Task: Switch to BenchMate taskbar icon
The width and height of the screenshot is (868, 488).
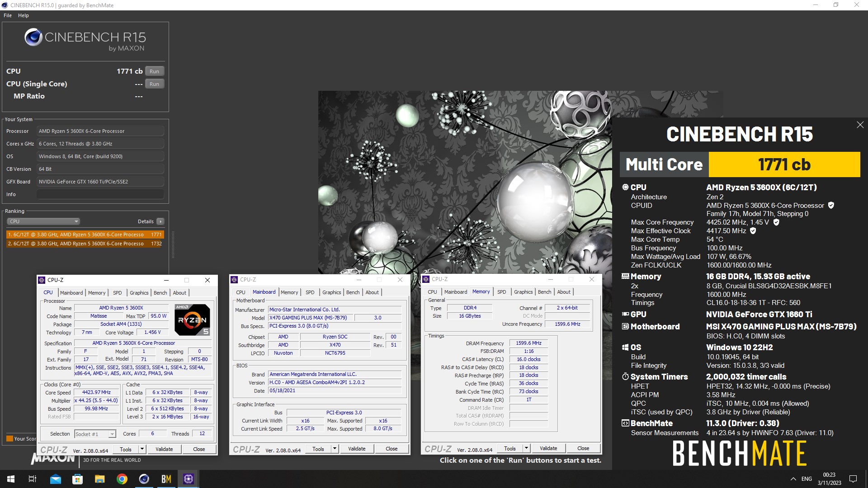Action: tap(166, 479)
